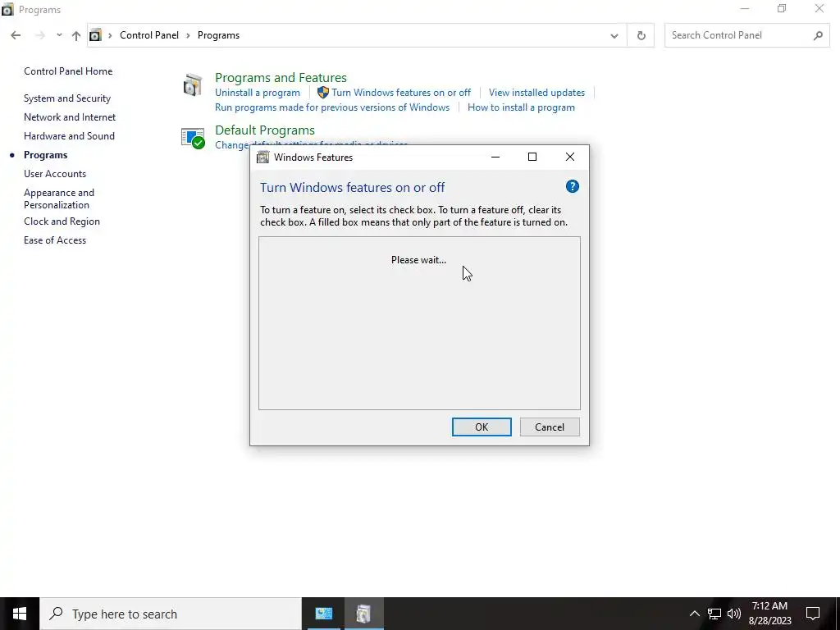
Task: Expand the address bar history dropdown
Action: 614,36
